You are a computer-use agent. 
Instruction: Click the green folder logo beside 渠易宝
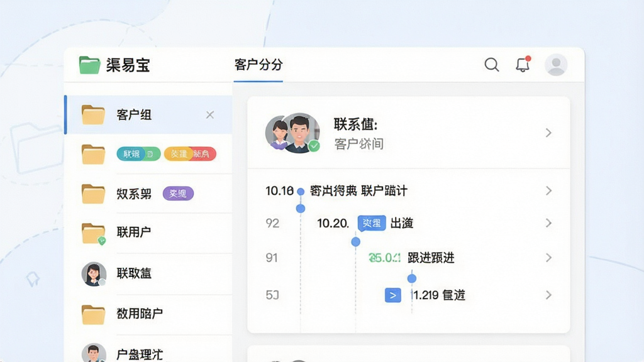(x=89, y=65)
